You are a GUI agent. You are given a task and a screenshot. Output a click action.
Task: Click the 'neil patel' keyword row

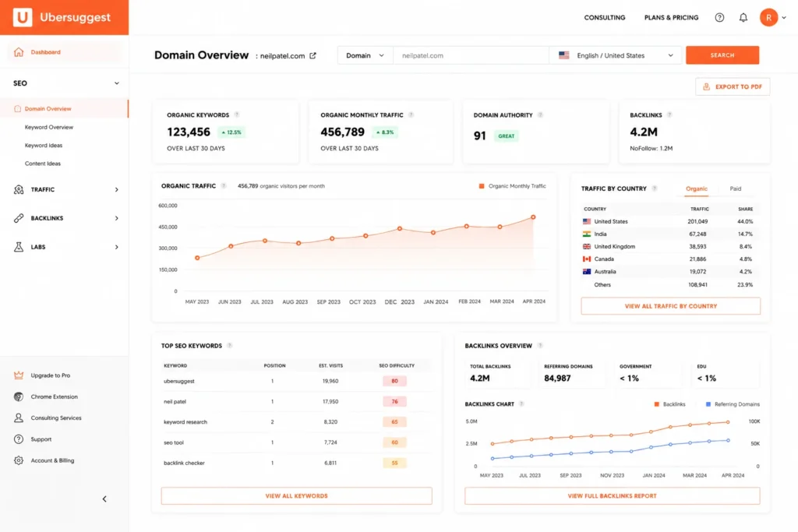pos(296,402)
